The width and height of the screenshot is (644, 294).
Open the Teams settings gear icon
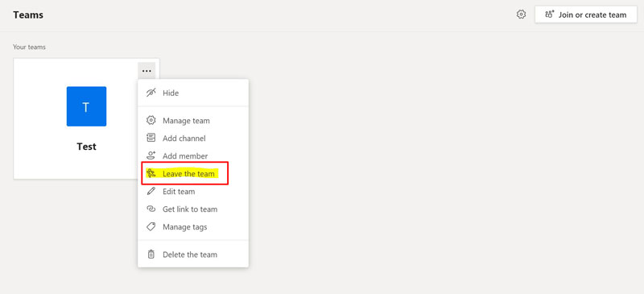[521, 14]
